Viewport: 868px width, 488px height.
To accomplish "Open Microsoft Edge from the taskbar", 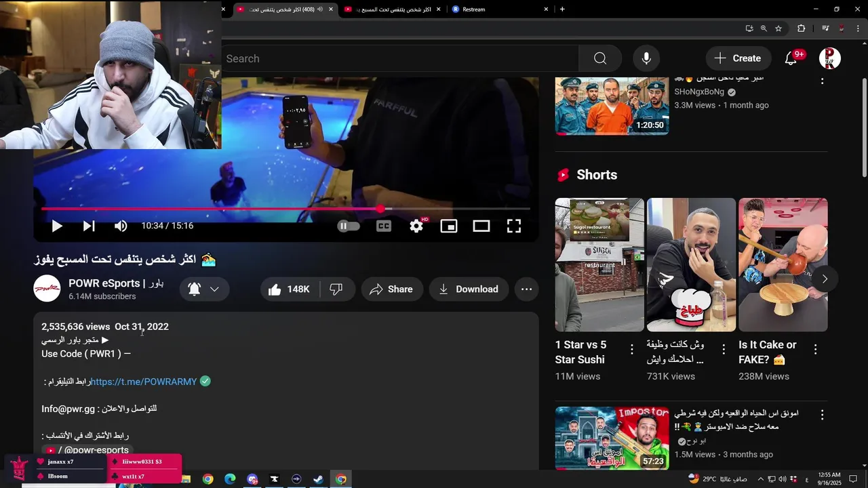I will point(230,479).
